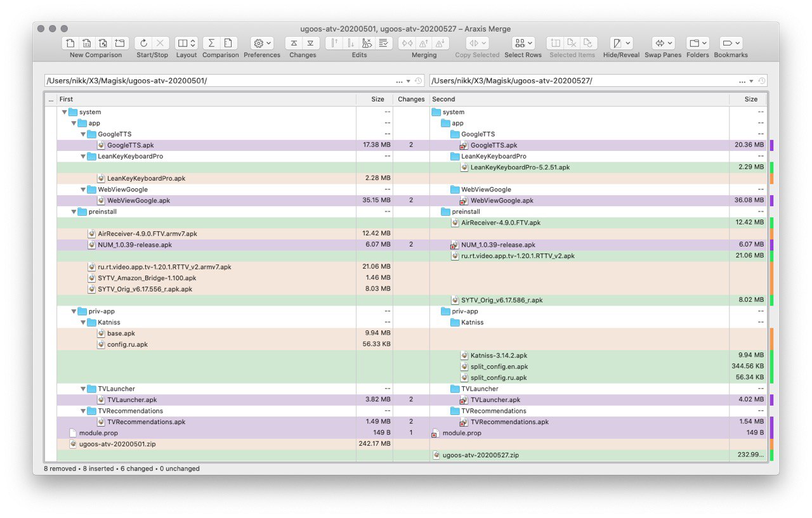Open the right path recent dropdown arrow
The width and height of the screenshot is (812, 518).
752,81
